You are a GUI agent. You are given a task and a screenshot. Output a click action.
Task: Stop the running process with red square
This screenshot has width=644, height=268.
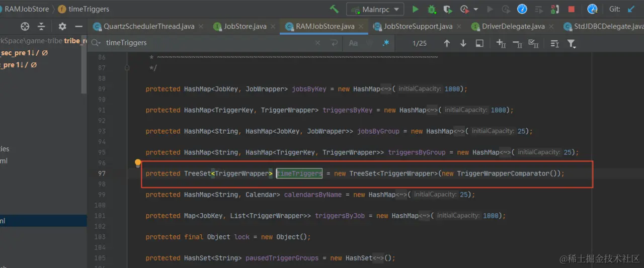(571, 9)
